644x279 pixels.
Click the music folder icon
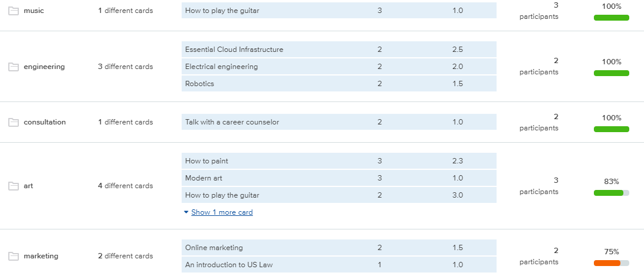14,11
